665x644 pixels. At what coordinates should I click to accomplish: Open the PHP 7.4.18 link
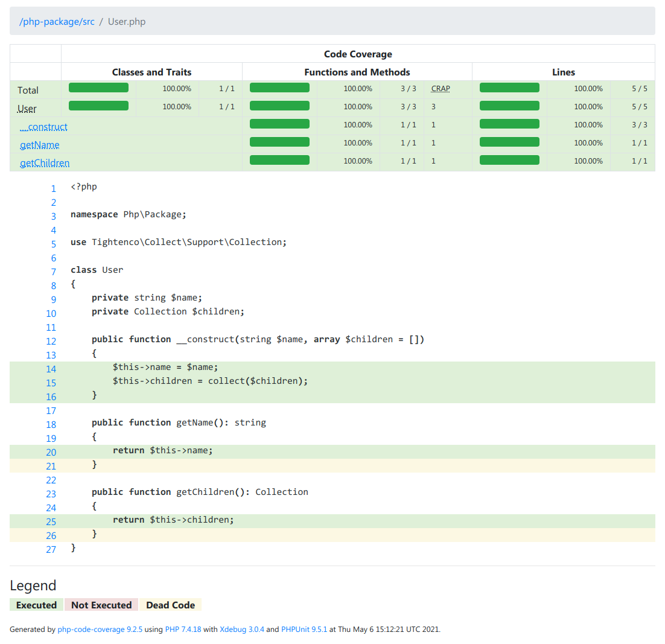183,630
